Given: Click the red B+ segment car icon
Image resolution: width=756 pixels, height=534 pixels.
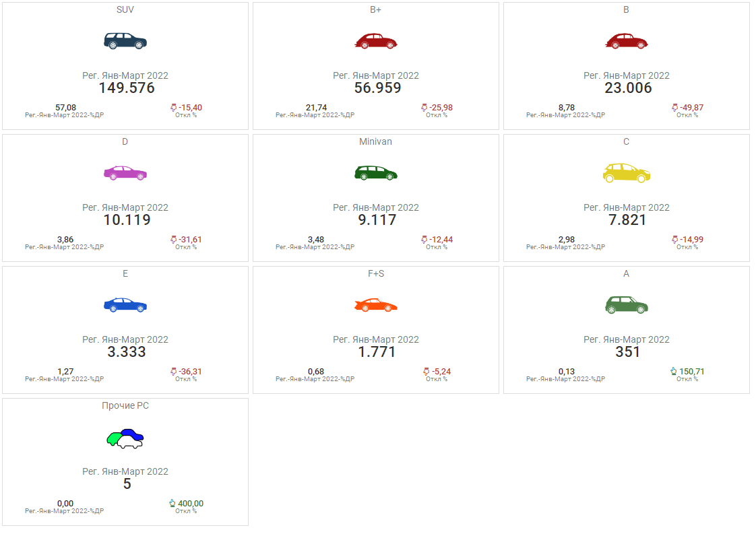Looking at the screenshot, I should pyautogui.click(x=376, y=41).
